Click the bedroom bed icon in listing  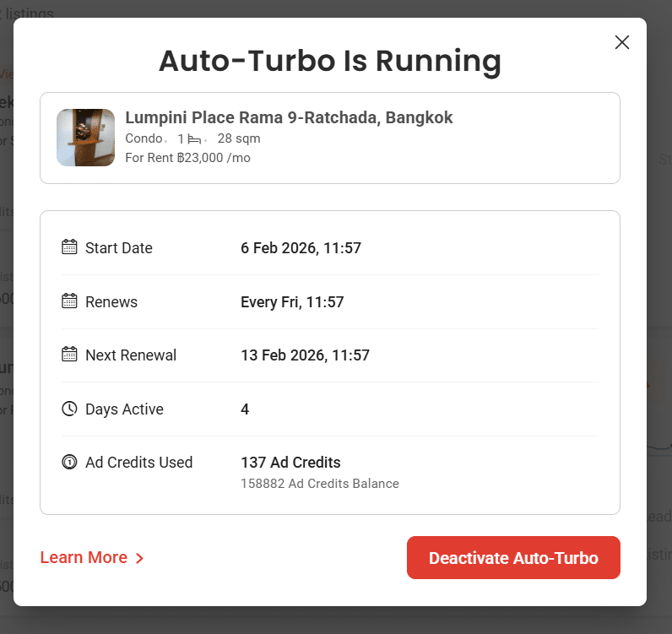(193, 138)
